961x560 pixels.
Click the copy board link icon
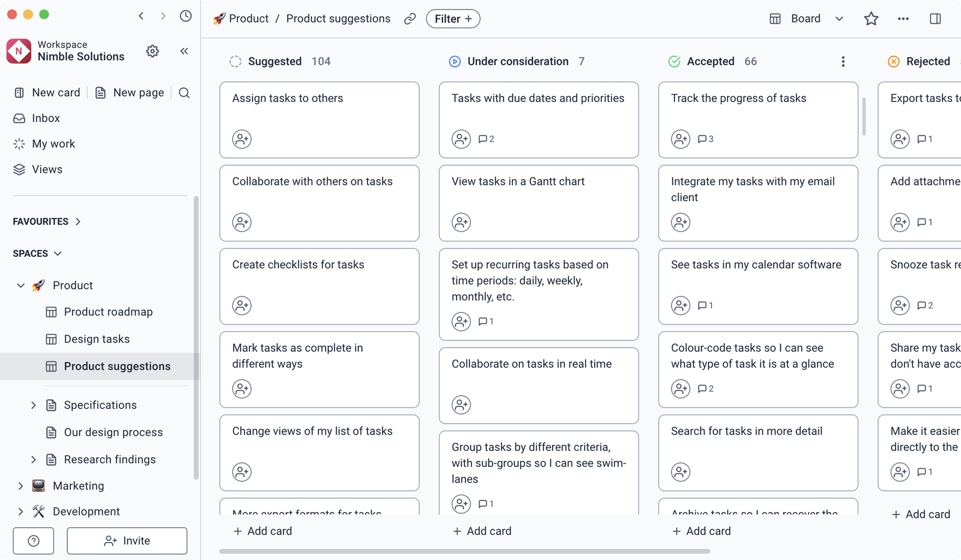(410, 19)
